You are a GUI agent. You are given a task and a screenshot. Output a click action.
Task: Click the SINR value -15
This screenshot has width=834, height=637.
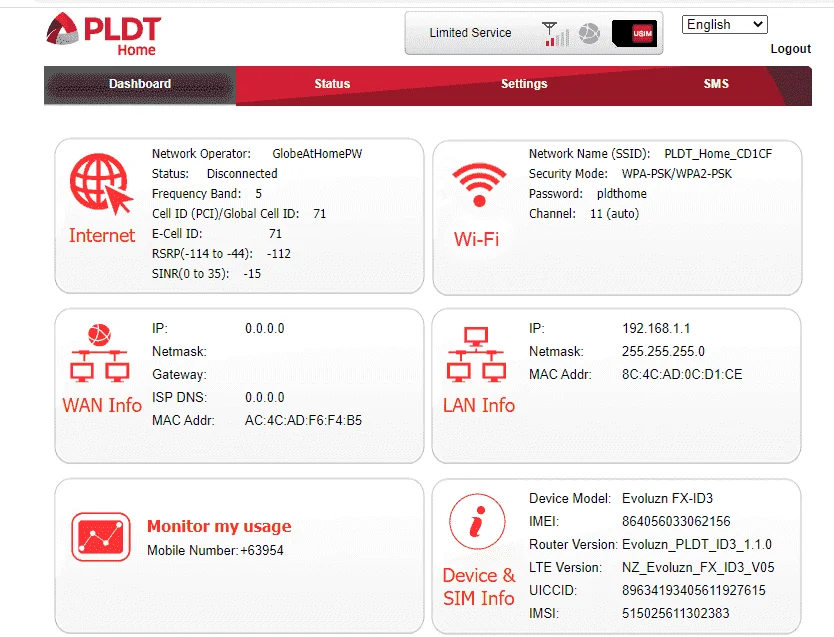(252, 274)
